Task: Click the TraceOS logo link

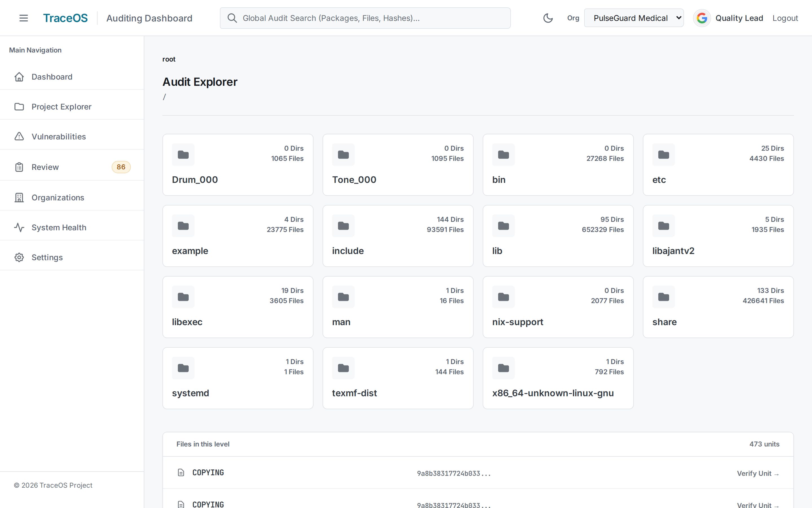Action: click(65, 18)
